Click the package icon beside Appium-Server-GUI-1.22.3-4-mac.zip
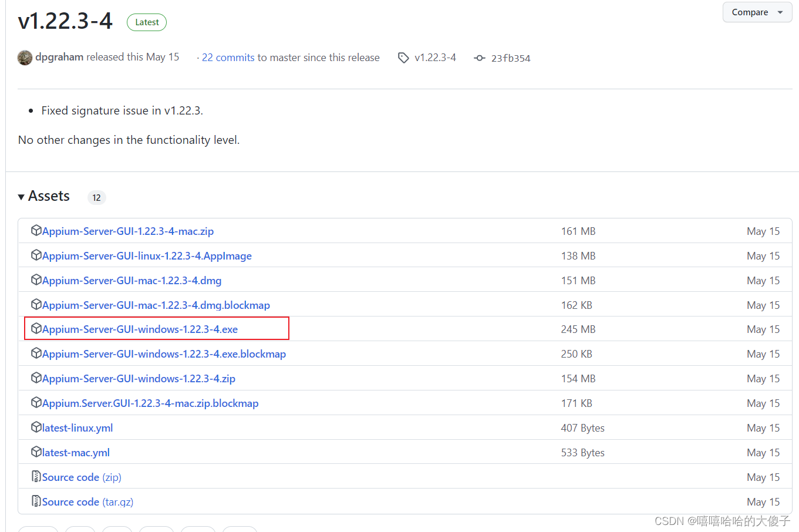Viewport: 799px width, 532px height. tap(36, 231)
